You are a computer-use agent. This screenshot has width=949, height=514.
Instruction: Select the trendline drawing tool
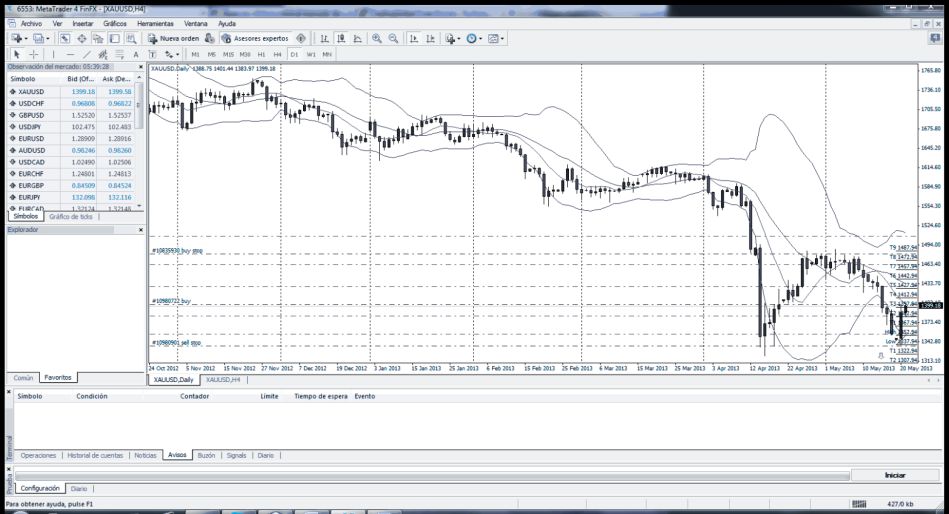(x=87, y=54)
